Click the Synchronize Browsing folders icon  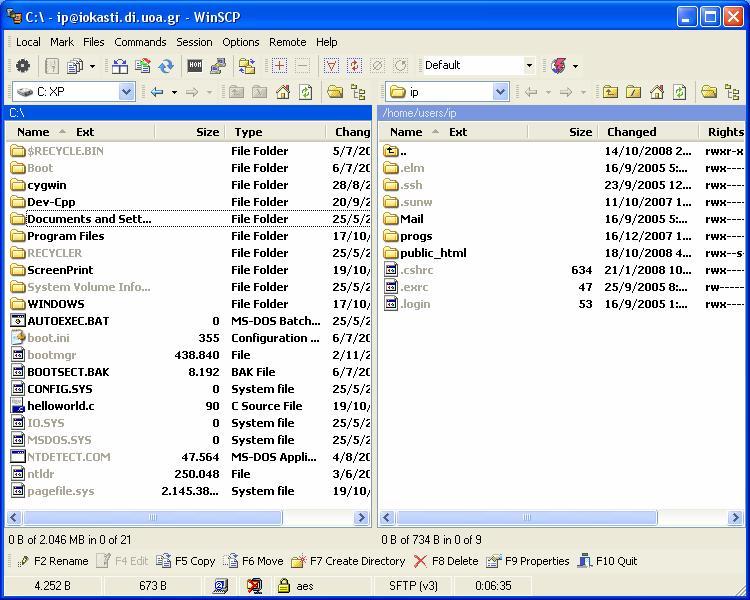247,66
